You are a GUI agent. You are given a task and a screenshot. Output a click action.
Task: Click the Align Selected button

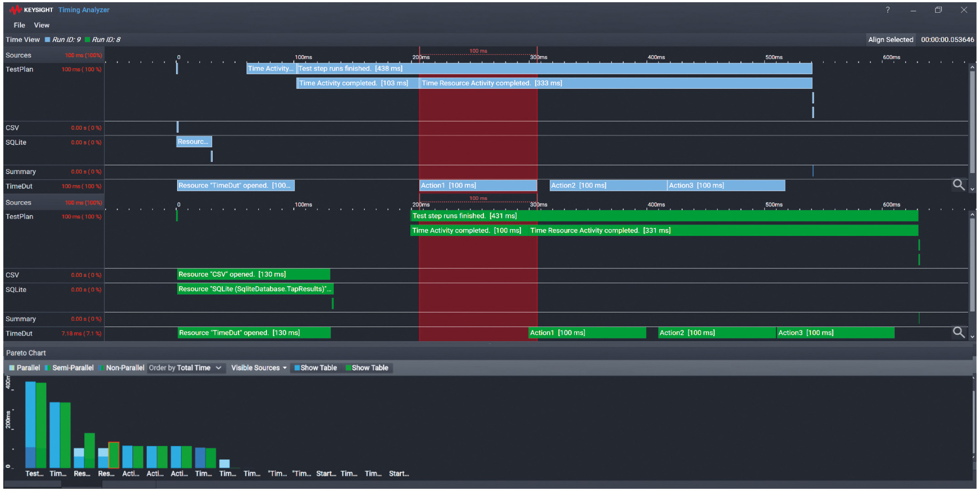click(890, 40)
